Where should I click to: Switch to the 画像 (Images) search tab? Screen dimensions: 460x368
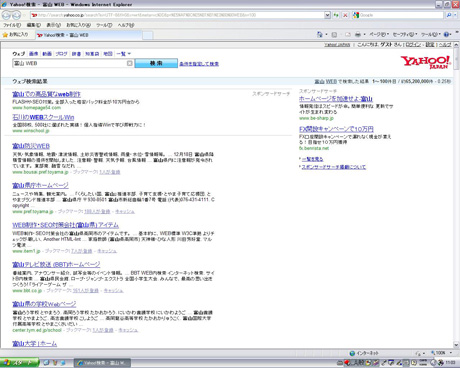click(x=33, y=54)
